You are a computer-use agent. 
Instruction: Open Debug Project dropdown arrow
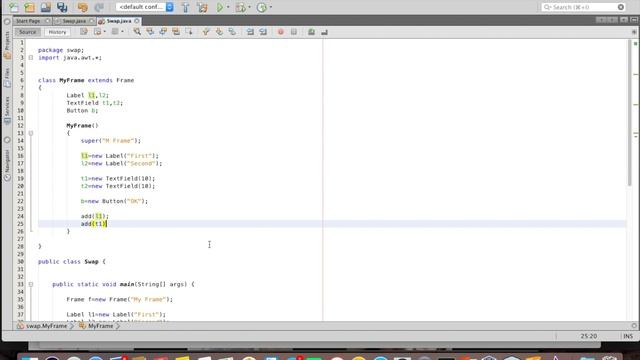point(249,7)
